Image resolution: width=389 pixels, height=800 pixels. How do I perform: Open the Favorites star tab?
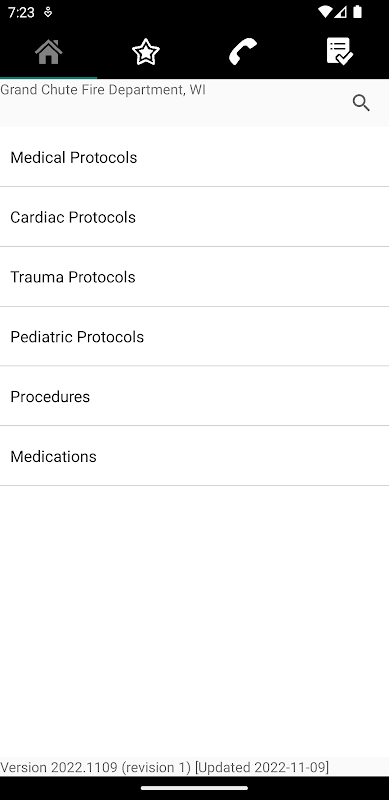[x=145, y=52]
